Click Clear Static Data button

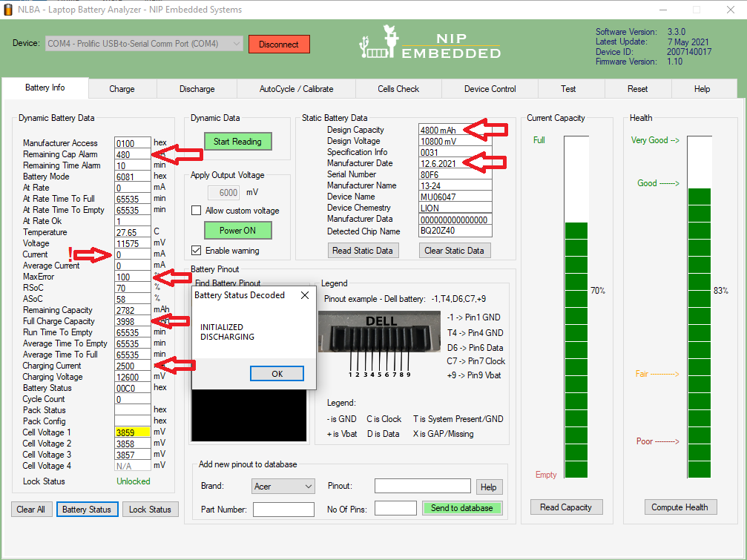coord(454,251)
